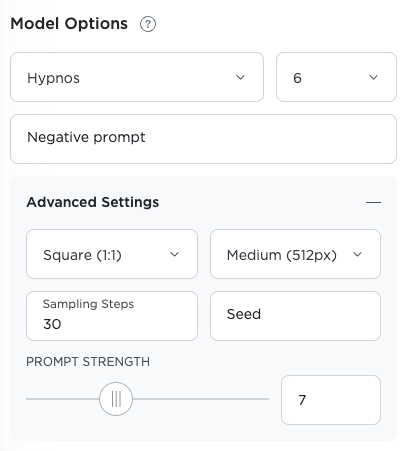The height and width of the screenshot is (451, 407).
Task: Click the PROMPT STRENGTH label
Action: tap(88, 362)
